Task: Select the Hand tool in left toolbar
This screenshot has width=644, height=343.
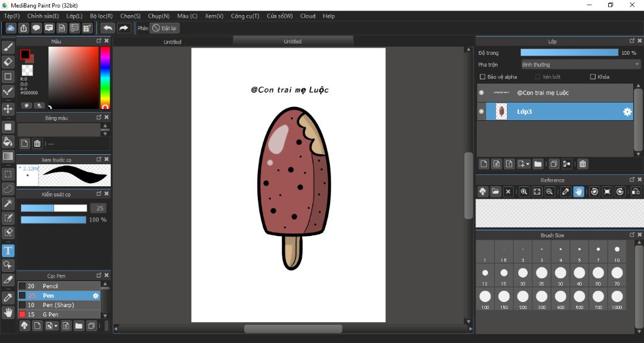Action: 8,312
